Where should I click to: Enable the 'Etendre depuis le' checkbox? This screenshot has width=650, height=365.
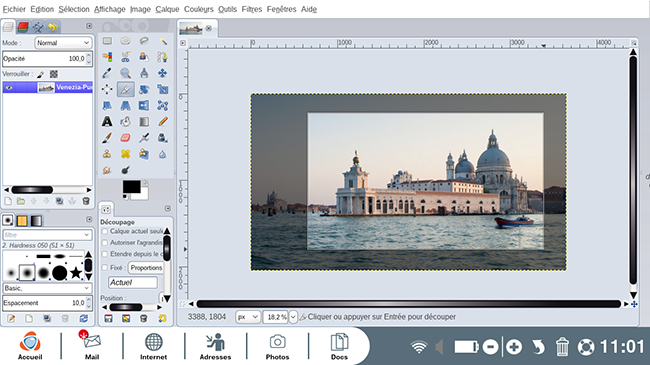click(x=105, y=254)
